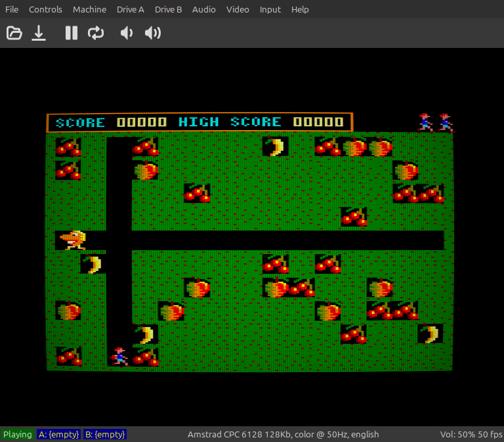Click the B: {empty} drive status button

coord(105,434)
